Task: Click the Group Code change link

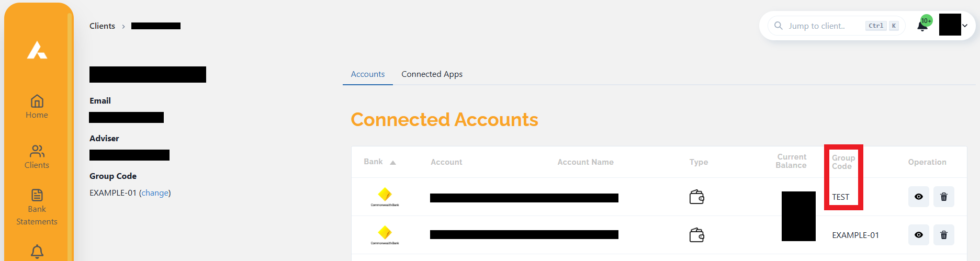Action: pos(155,193)
